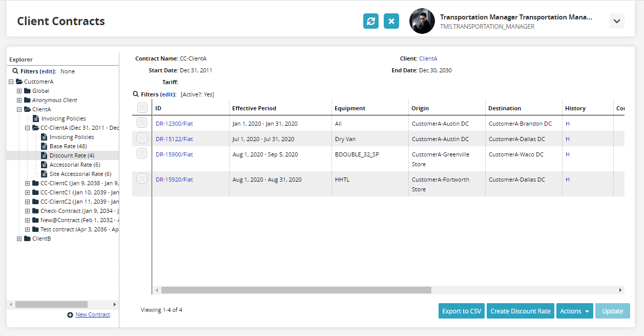
Task: Expand the Check-Contract node
Action: [28, 211]
